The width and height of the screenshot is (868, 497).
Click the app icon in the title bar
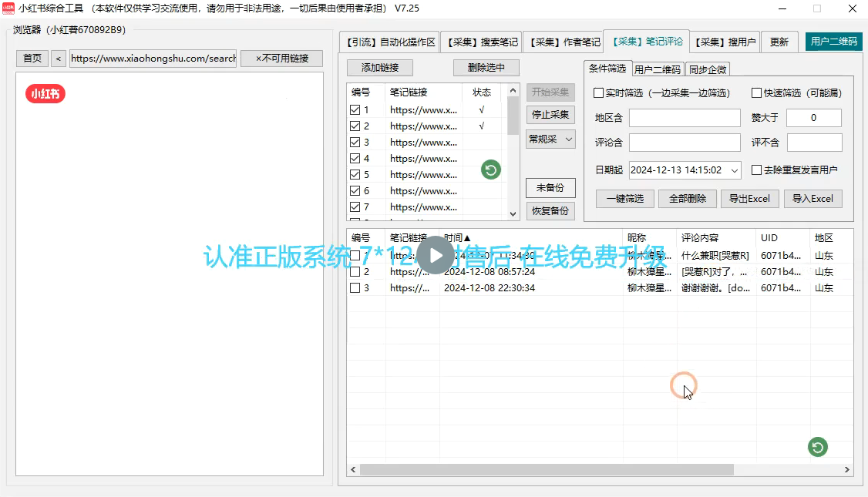8,8
